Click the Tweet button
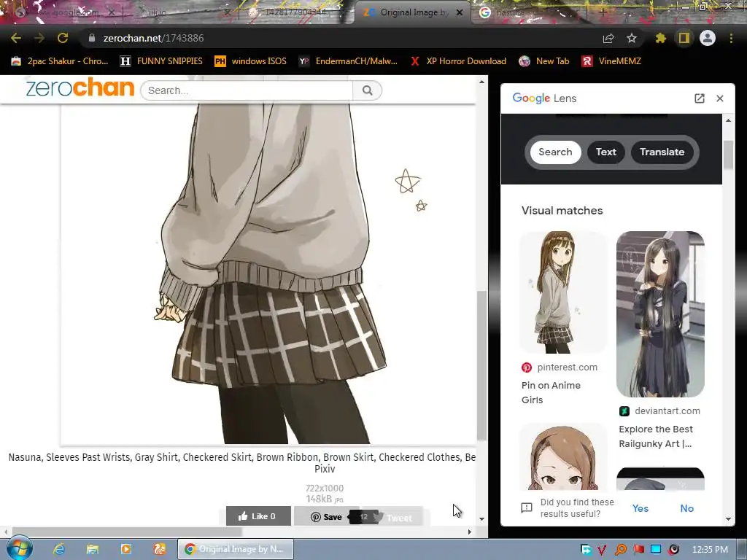Image resolution: width=747 pixels, height=560 pixels. pos(393,517)
